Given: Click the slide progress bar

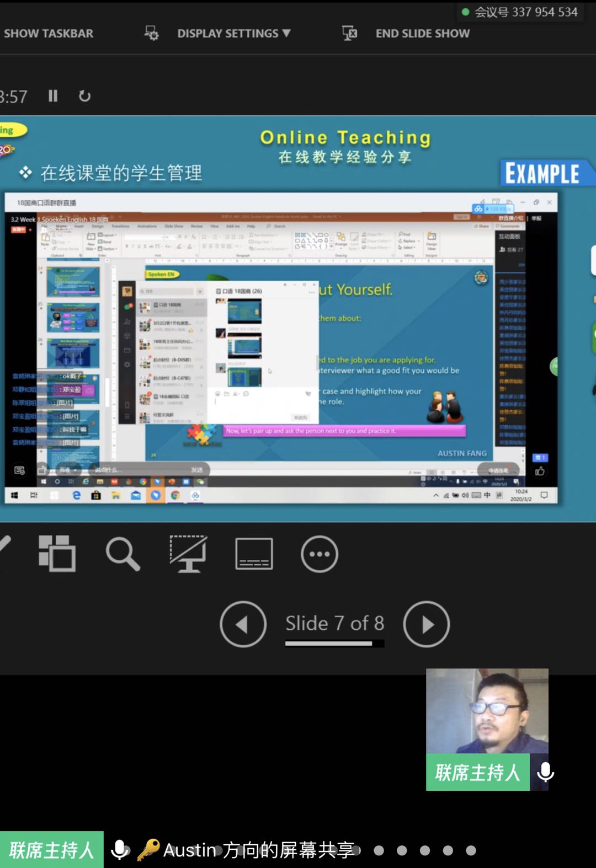Looking at the screenshot, I should coord(334,644).
